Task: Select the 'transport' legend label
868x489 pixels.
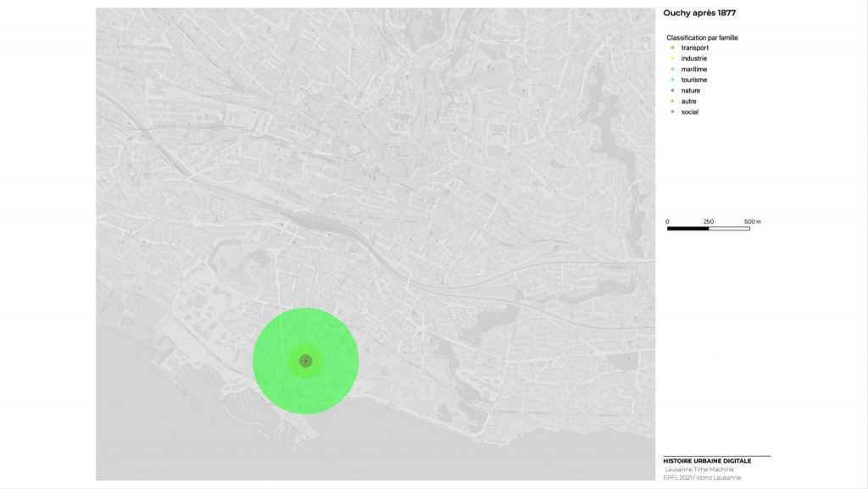Action: point(694,48)
